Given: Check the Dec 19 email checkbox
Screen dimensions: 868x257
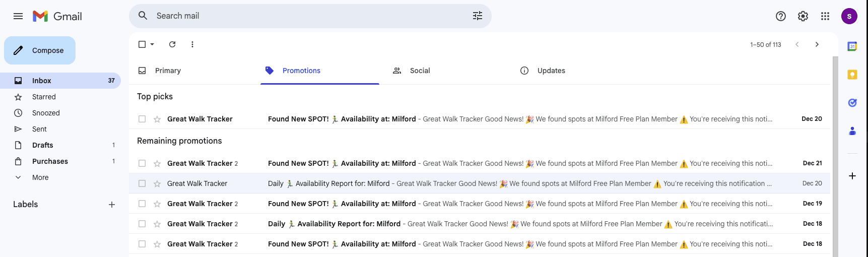Looking at the screenshot, I should click(x=142, y=204).
